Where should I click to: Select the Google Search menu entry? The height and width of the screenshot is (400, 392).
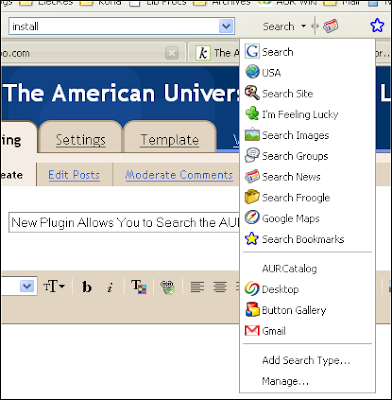point(307,52)
